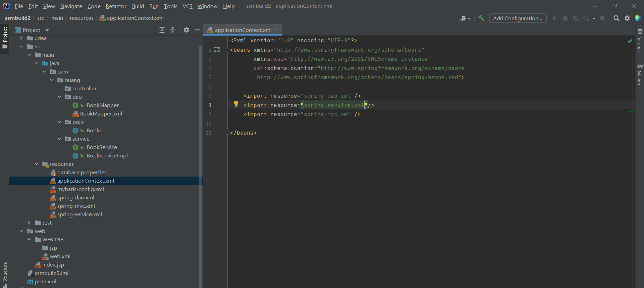Open the Maven tool window
Viewport: 644px width, 288px height.
point(640,75)
